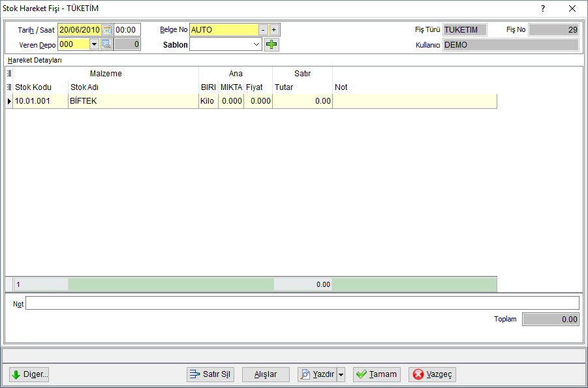Click the quantity cell in BİFTEK row

pos(231,101)
